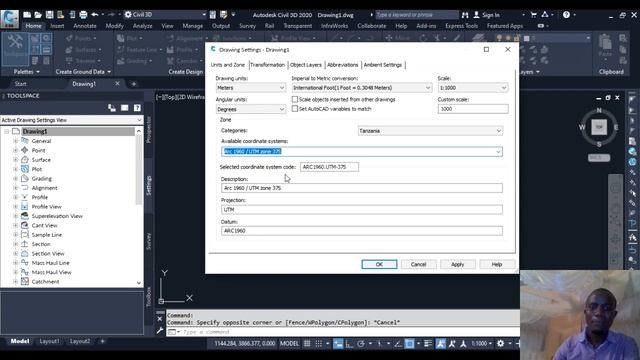
Task: Click the Prospector side tab in Toolspace
Action: (149, 130)
